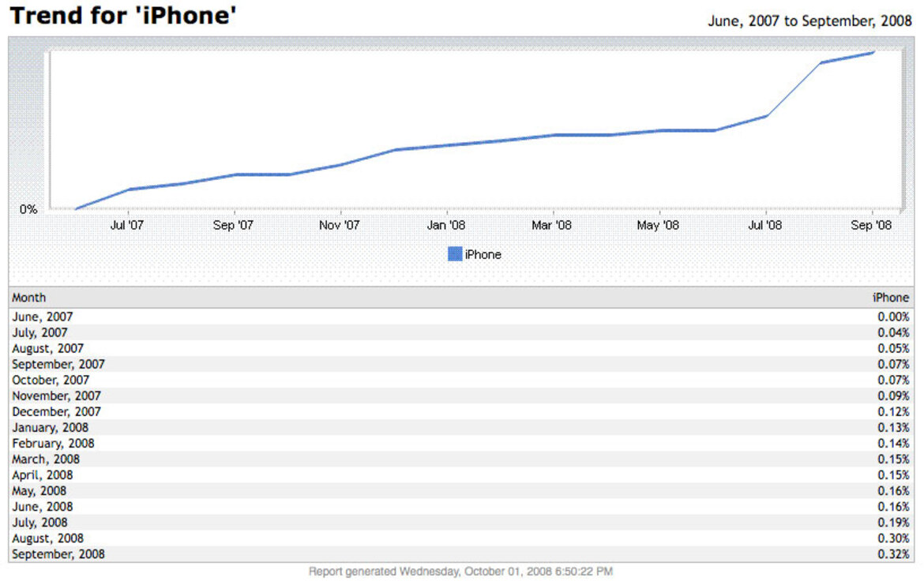Click the Nov '07 axis label
The height and width of the screenshot is (581, 924).
click(339, 225)
